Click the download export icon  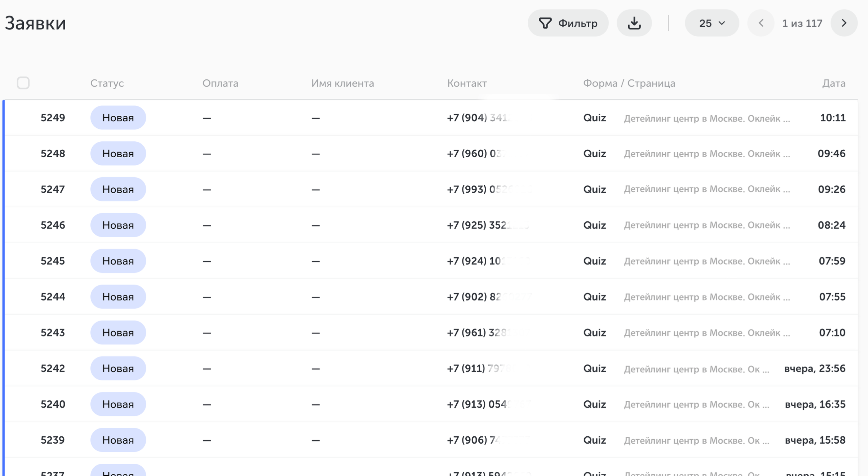(634, 23)
